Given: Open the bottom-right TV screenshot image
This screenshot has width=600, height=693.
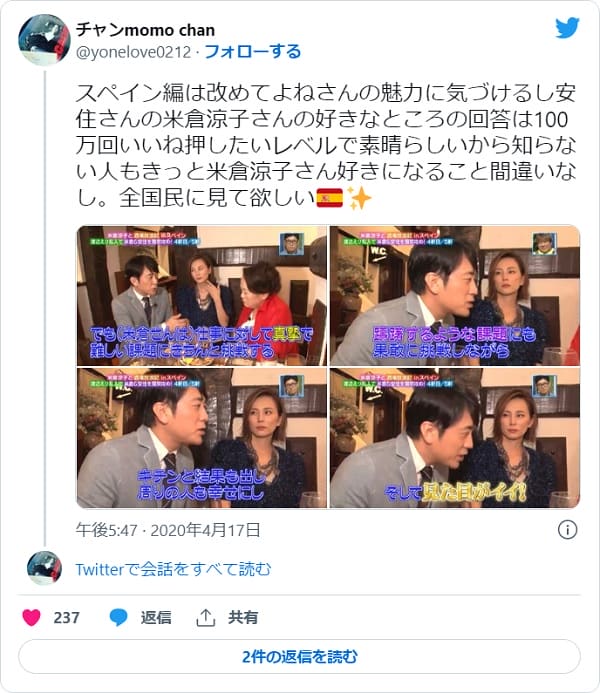Looking at the screenshot, I should click(455, 438).
